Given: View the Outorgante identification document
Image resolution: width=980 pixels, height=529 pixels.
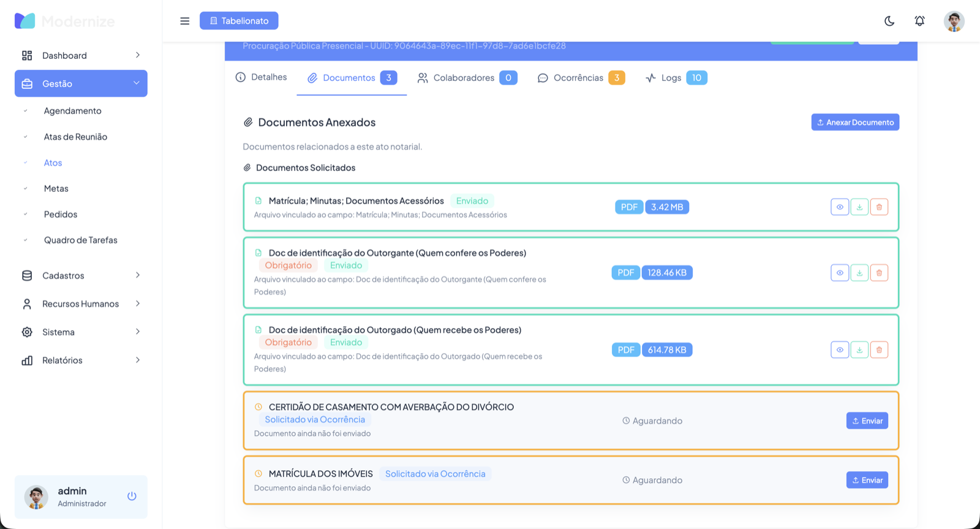Looking at the screenshot, I should (x=840, y=273).
